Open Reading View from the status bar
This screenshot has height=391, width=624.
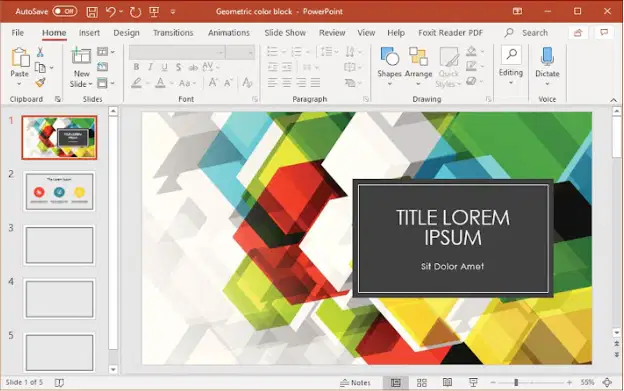point(447,383)
